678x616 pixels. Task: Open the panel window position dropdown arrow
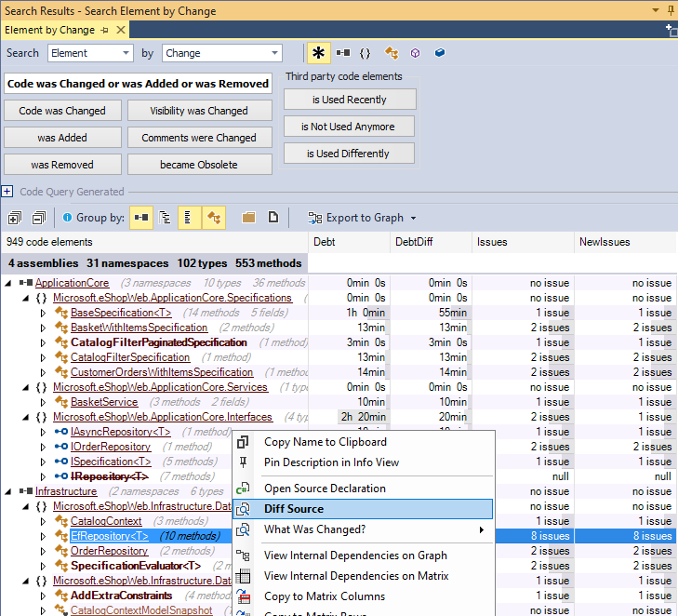656,10
